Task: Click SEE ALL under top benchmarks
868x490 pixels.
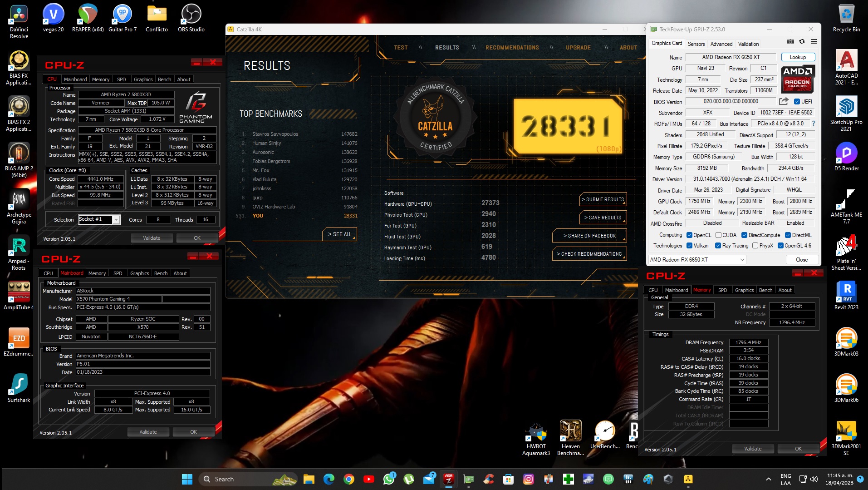Action: pos(339,234)
